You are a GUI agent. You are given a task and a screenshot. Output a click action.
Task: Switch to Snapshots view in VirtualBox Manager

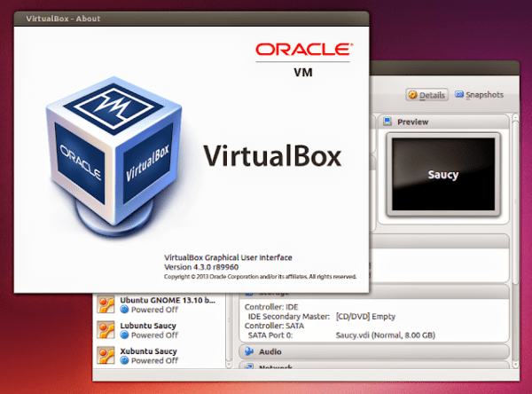[x=479, y=95]
